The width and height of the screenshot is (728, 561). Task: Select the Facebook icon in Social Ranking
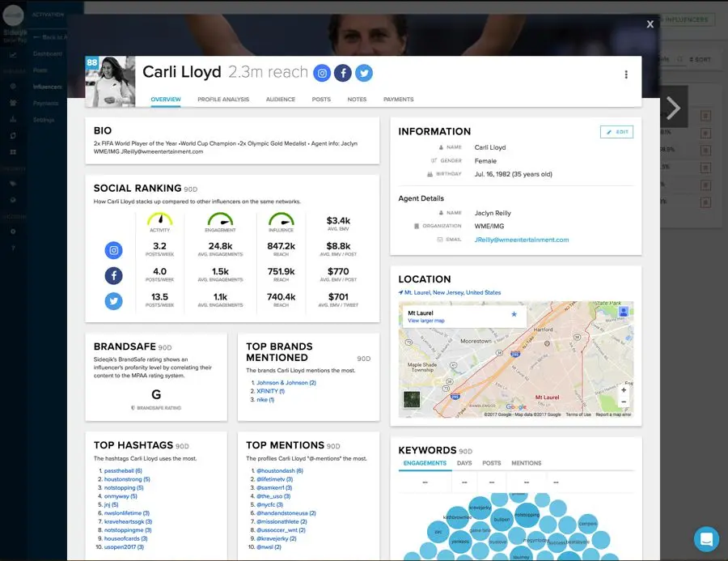tap(114, 275)
